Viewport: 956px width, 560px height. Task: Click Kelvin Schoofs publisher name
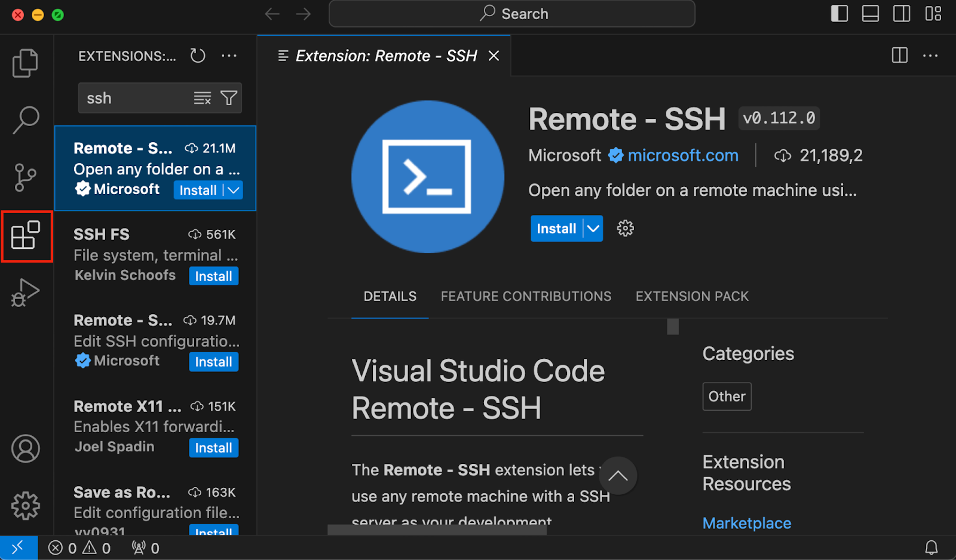pos(125,275)
